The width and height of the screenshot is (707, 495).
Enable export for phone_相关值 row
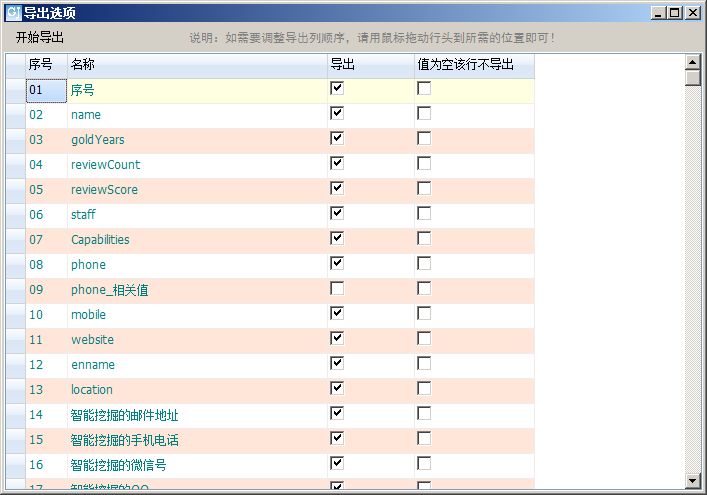click(337, 288)
